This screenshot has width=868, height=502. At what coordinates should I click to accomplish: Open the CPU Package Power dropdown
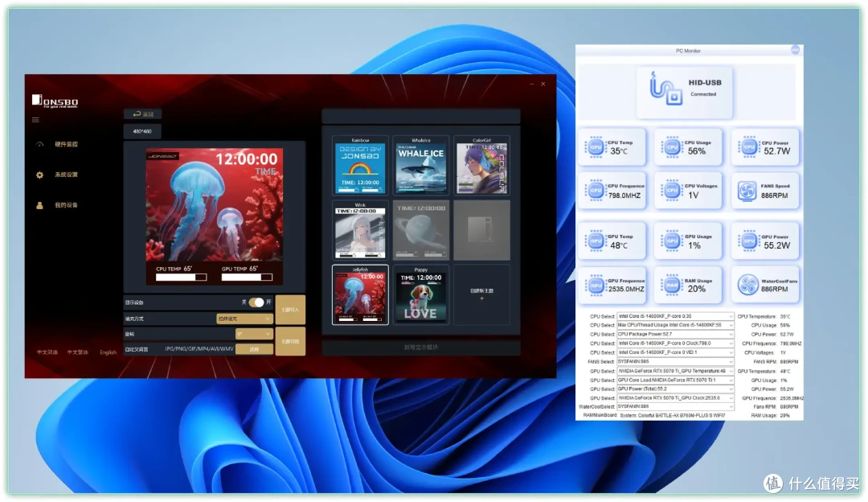coord(675,334)
